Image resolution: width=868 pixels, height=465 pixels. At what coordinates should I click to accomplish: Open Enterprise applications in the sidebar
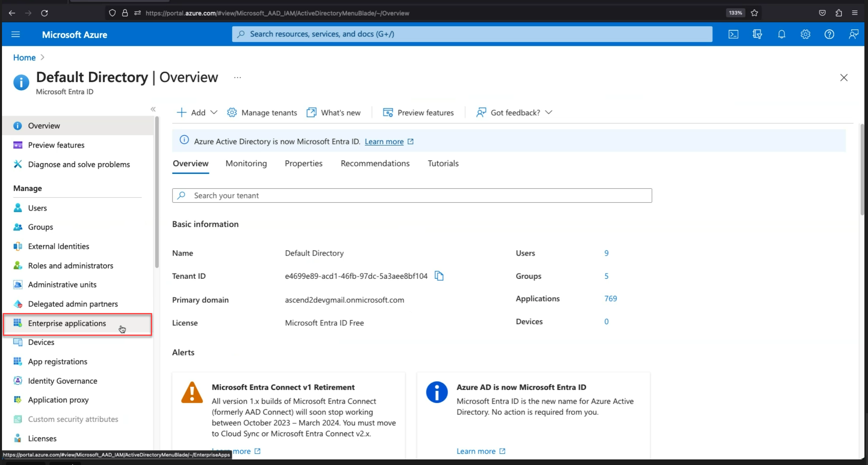(x=77, y=324)
